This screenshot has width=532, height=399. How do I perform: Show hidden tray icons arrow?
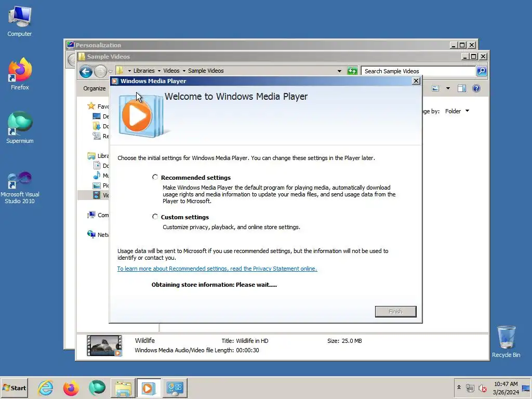tap(459, 388)
